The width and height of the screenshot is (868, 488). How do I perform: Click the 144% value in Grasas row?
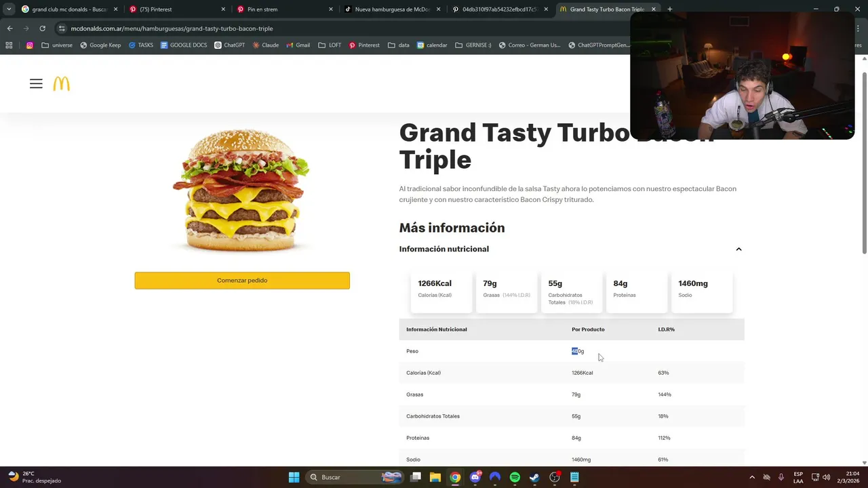pos(665,394)
